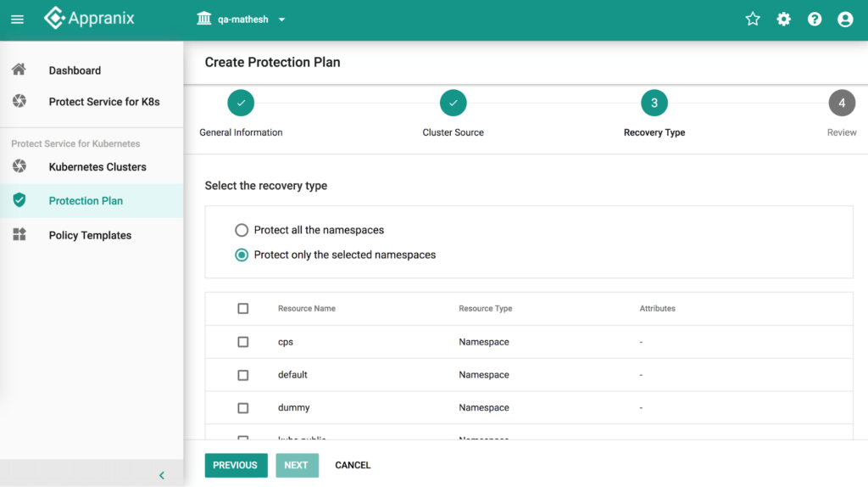
Task: Open Policy Templates in the sidebar
Action: coord(90,236)
